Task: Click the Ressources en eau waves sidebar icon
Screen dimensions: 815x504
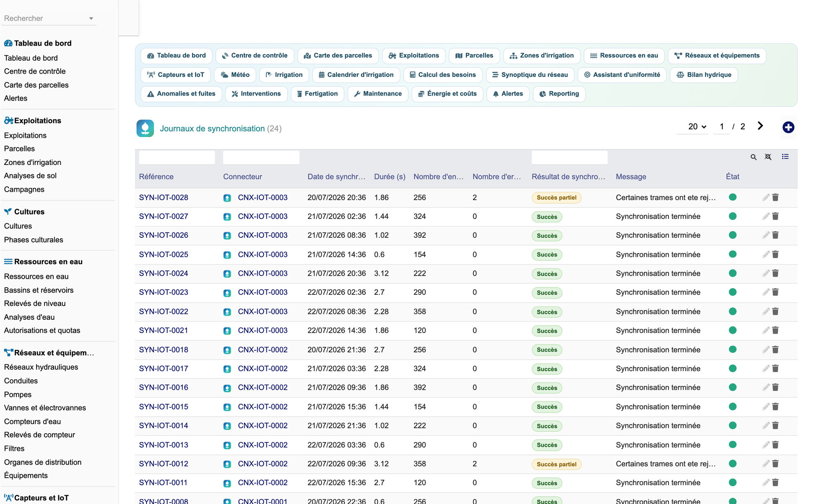Action: point(8,262)
